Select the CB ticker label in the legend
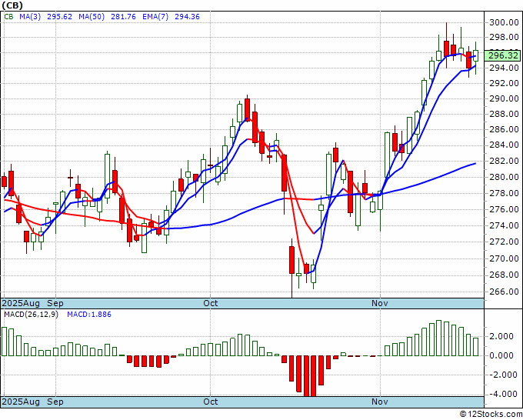Screen dimensions: 523x420 (x=8, y=17)
